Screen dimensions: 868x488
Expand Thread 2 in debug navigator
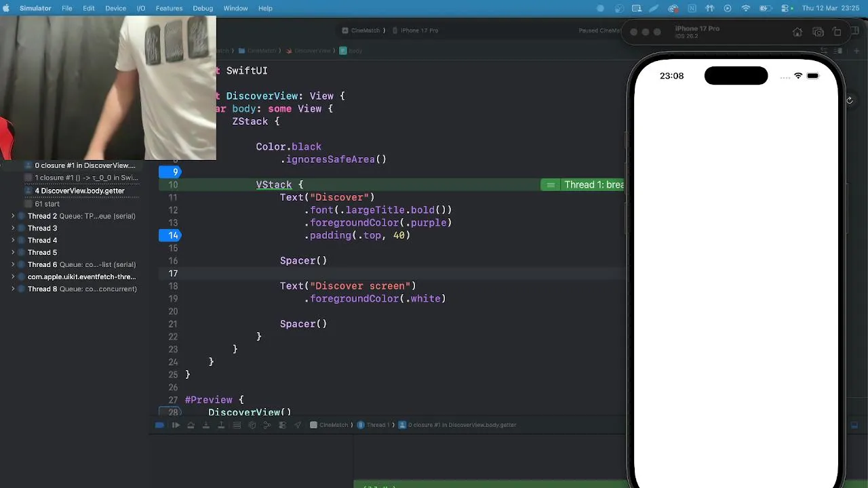click(13, 216)
